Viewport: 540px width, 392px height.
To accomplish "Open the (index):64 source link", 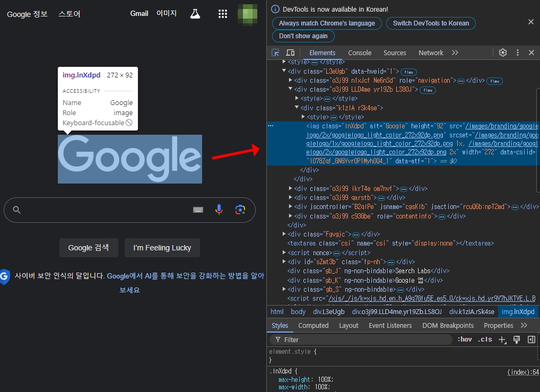I will (523, 372).
